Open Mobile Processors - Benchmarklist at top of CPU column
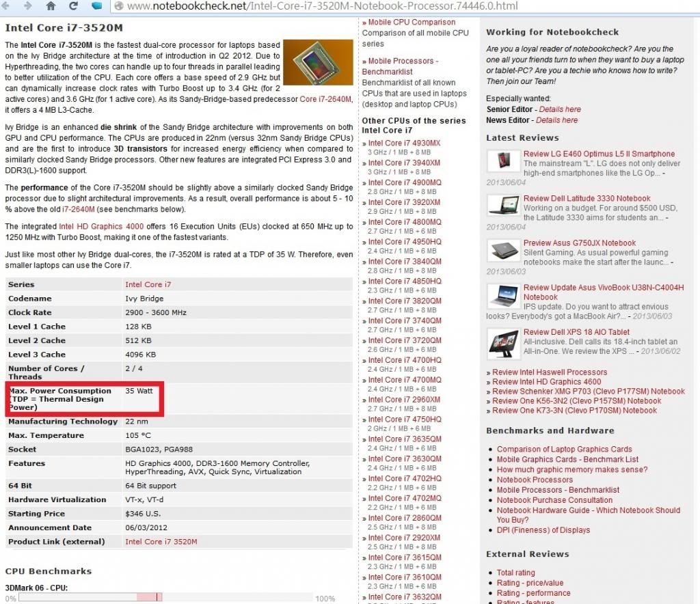 pos(401,66)
